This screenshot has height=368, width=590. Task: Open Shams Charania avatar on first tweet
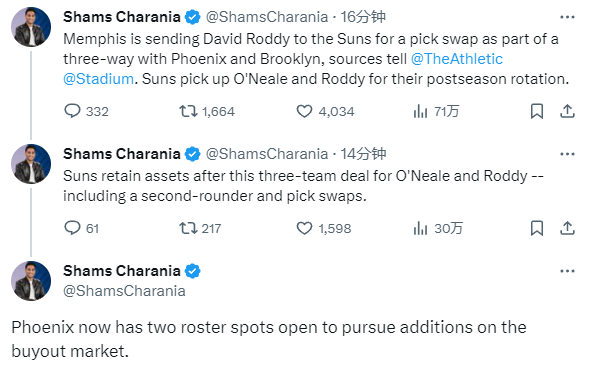[31, 27]
